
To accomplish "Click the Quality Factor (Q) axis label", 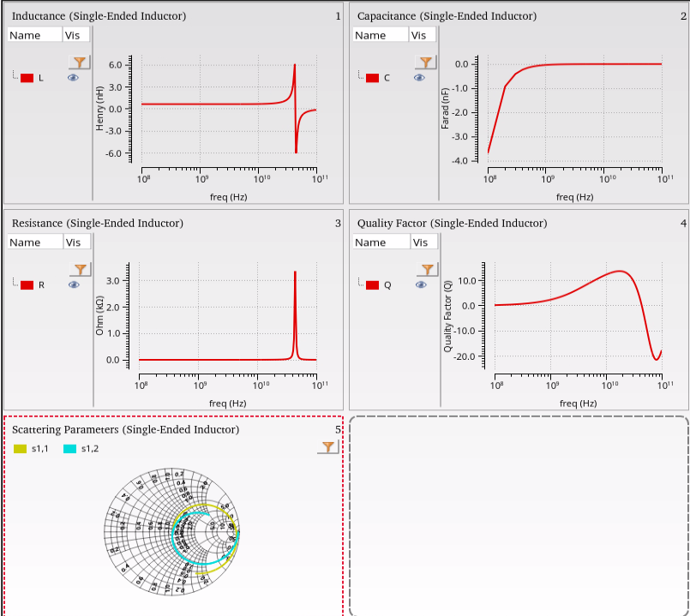I will (447, 316).
